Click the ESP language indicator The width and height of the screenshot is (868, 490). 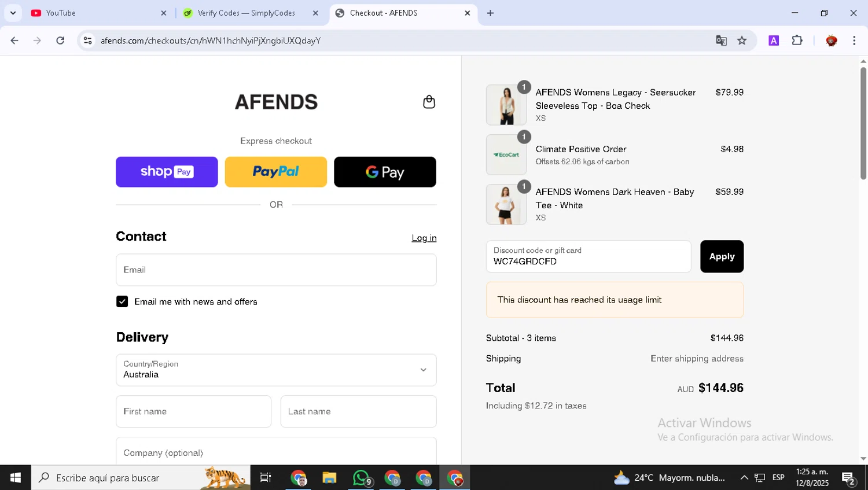(778, 477)
